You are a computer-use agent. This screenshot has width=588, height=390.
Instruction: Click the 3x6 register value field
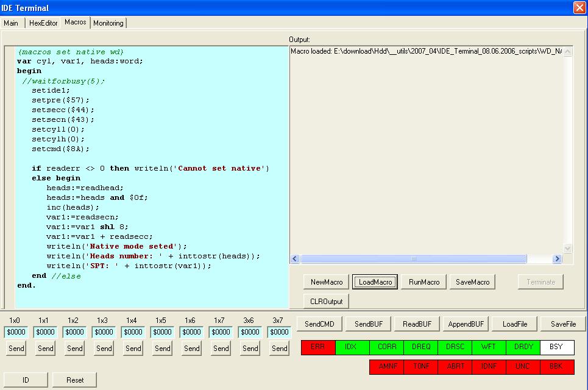[x=250, y=332]
